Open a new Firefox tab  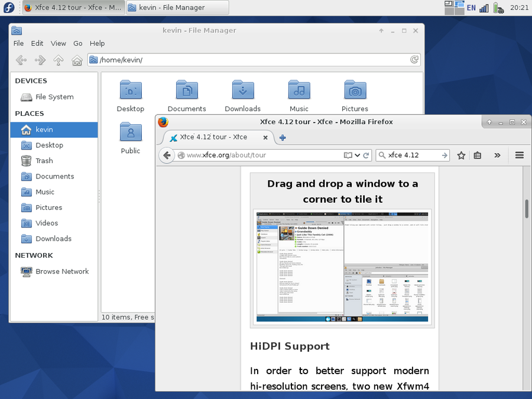[x=283, y=138]
